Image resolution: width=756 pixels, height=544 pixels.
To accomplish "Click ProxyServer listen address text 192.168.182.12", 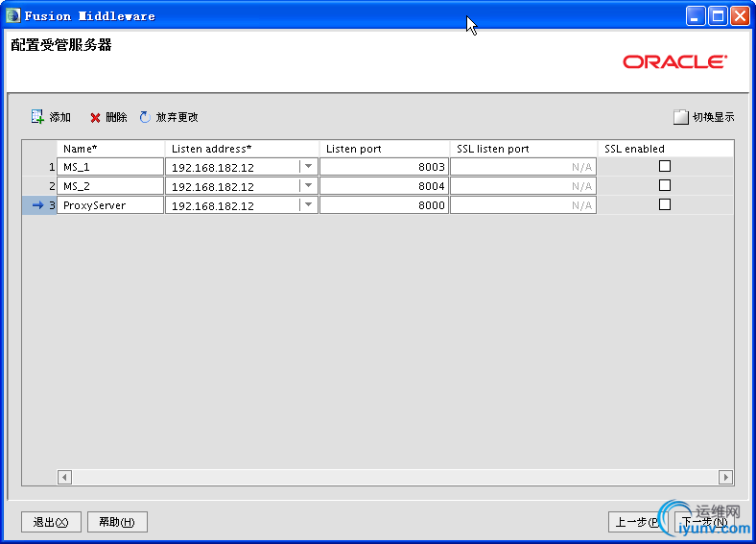I will tap(213, 206).
